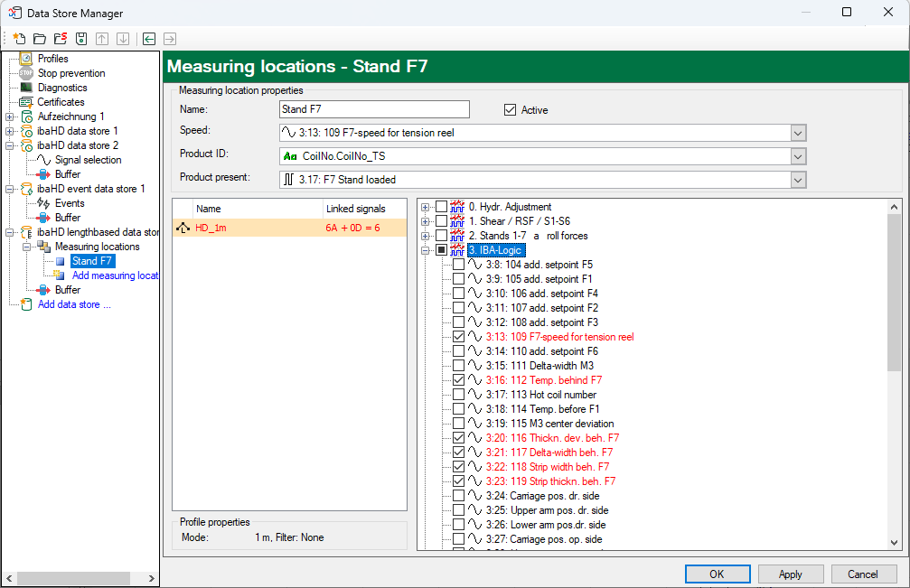Click the left arrow import toolbar icon

[149, 39]
